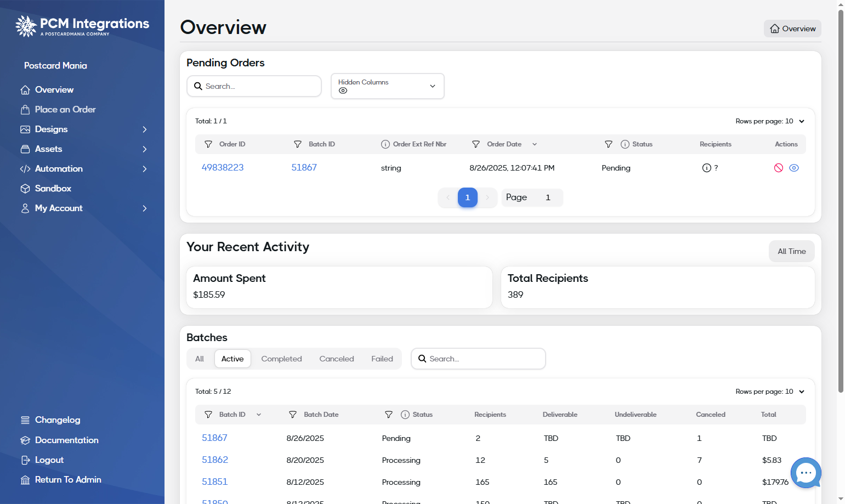Open the Hidden Columns dropdown
This screenshot has width=845, height=504.
(388, 86)
